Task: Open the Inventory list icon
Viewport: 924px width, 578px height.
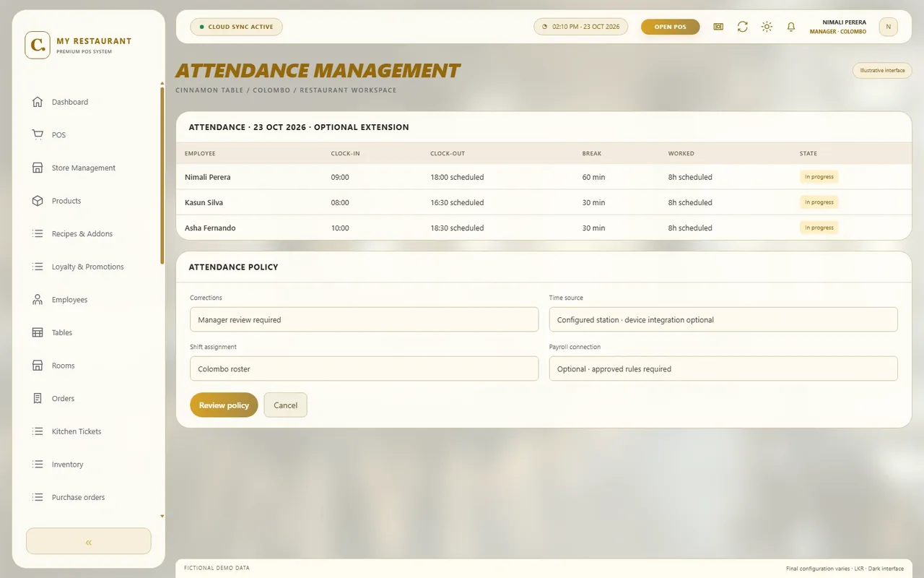Action: pyautogui.click(x=38, y=465)
